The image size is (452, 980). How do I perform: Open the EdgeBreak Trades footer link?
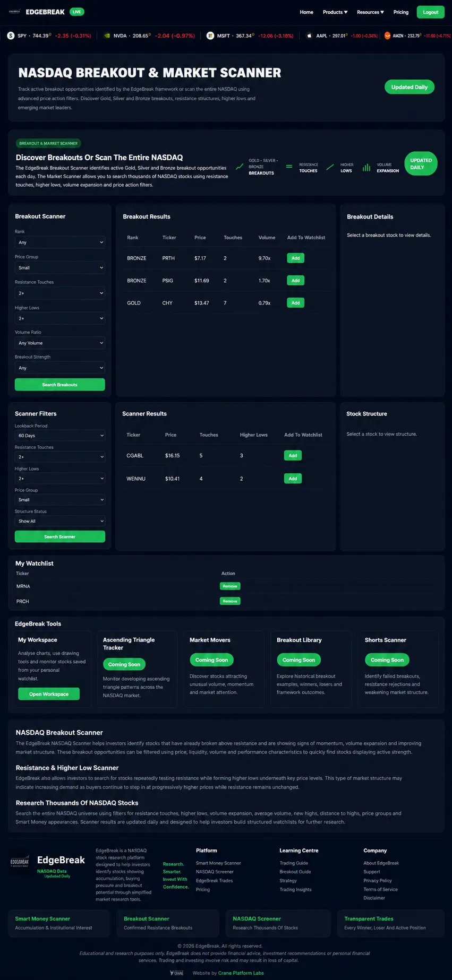[215, 881]
